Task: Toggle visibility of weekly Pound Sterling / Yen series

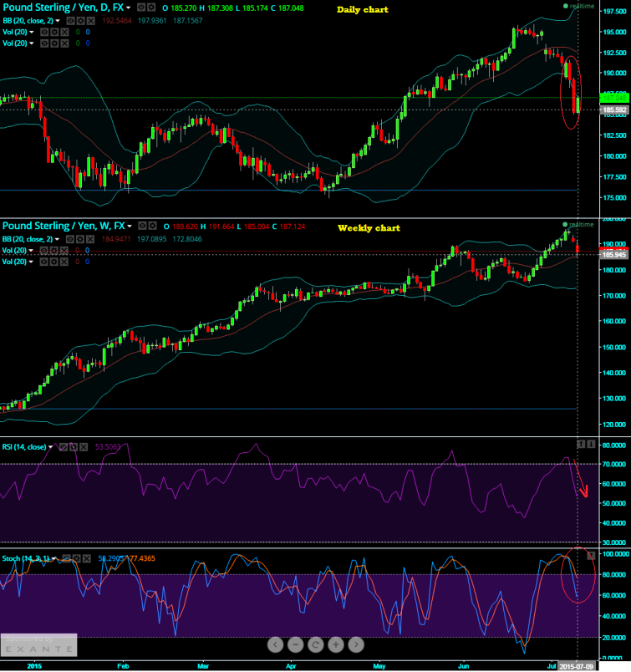Action: (142, 226)
